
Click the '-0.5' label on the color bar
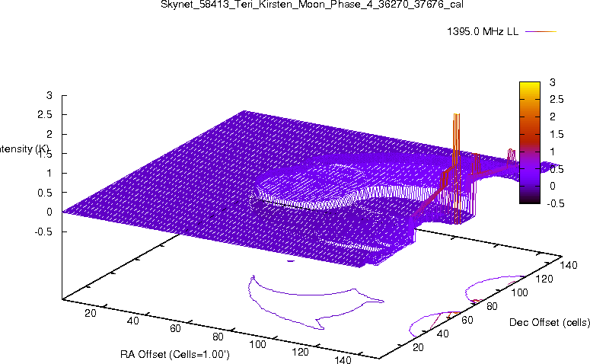point(556,203)
